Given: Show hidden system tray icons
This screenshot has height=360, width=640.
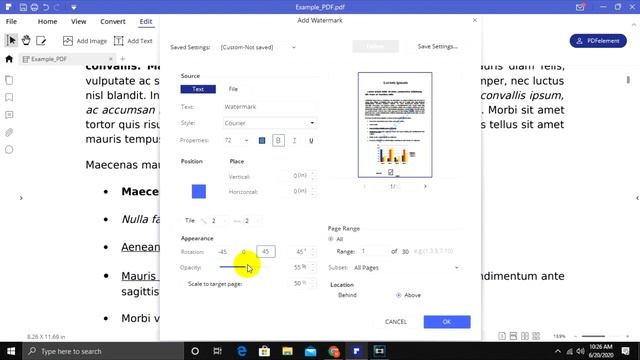Looking at the screenshot, I should click(558, 351).
